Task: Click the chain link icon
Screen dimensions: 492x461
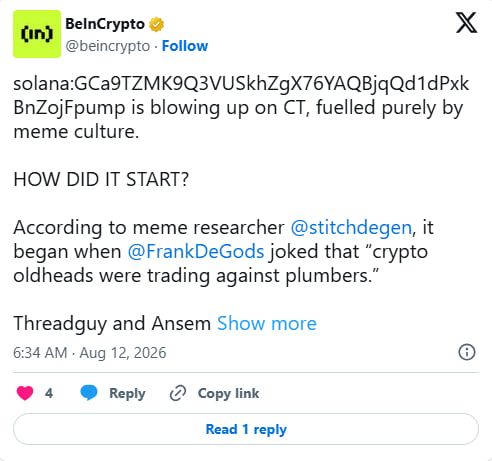Action: [178, 393]
